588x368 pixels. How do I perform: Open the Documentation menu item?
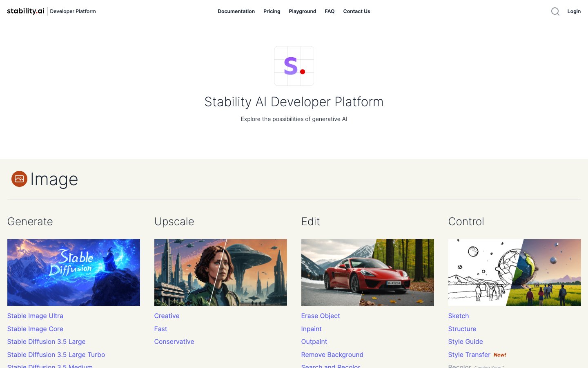click(x=236, y=11)
